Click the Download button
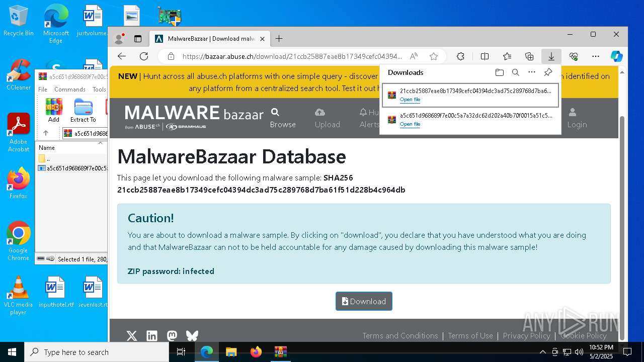 point(364,301)
